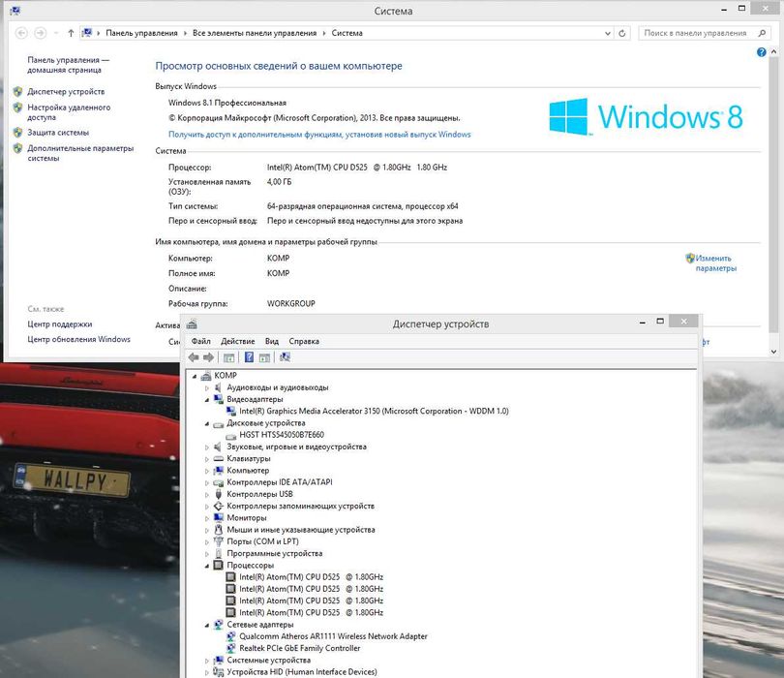The height and width of the screenshot is (678, 784).
Task: Select the last Intel Atom CPU D525 entry
Action: coord(311,612)
